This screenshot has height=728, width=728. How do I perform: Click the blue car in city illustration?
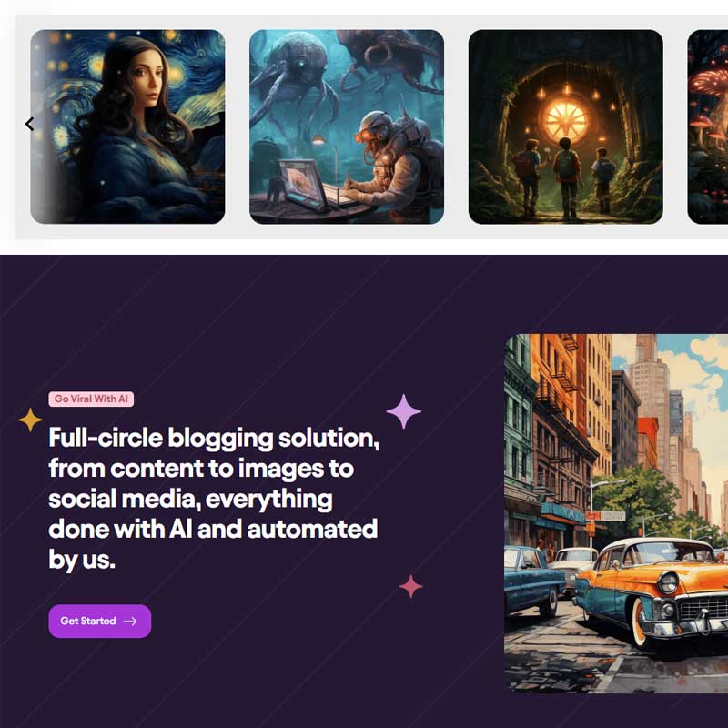click(533, 580)
